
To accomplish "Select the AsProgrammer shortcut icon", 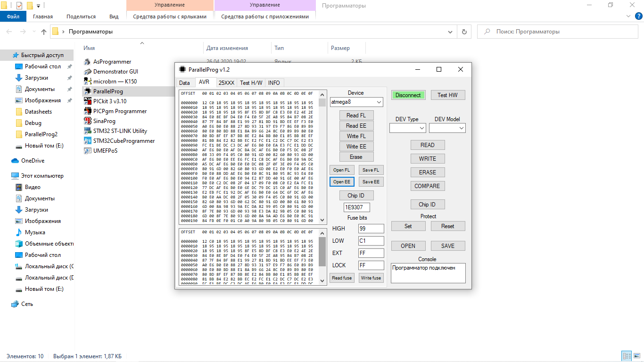I will tap(88, 62).
